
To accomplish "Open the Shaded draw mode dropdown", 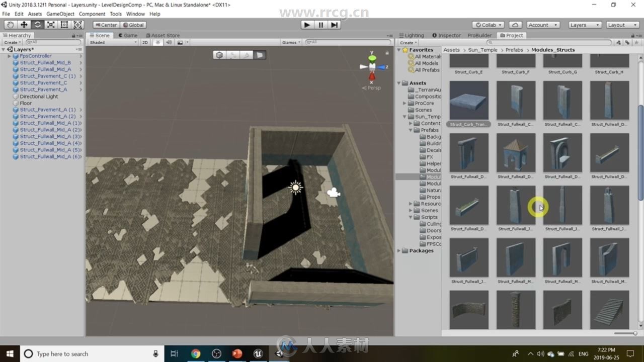I will point(113,42).
